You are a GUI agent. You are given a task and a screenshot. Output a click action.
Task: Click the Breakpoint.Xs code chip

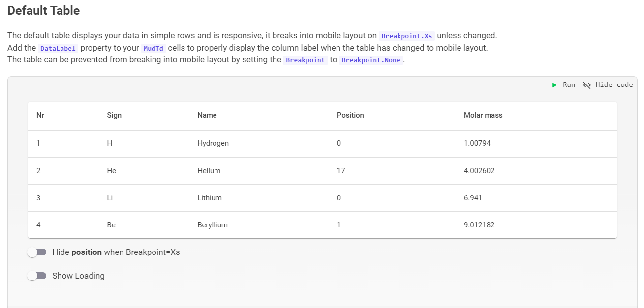(x=407, y=35)
